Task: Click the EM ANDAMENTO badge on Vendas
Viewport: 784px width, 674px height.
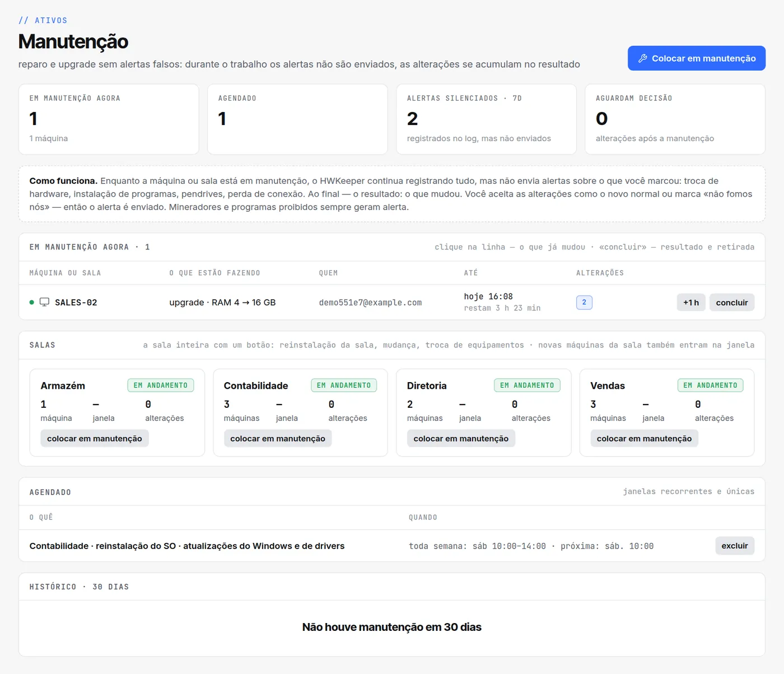Action: [x=710, y=385]
